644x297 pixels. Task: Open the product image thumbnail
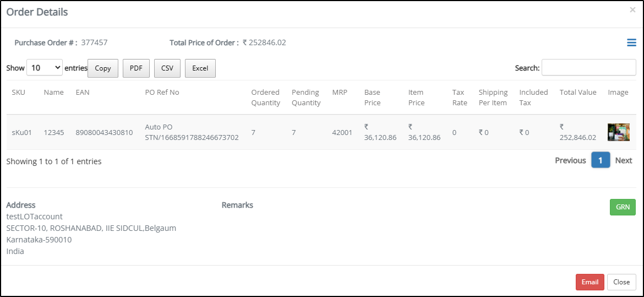(619, 132)
